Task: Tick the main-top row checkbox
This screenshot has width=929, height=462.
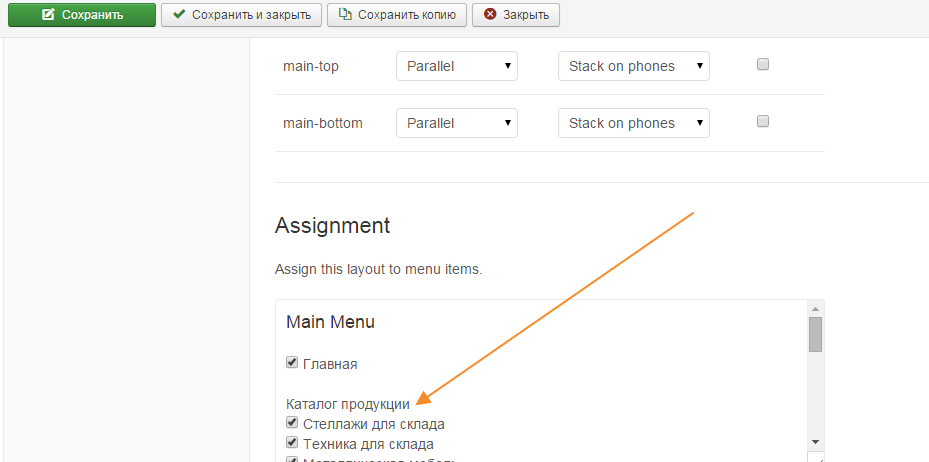Action: click(763, 65)
